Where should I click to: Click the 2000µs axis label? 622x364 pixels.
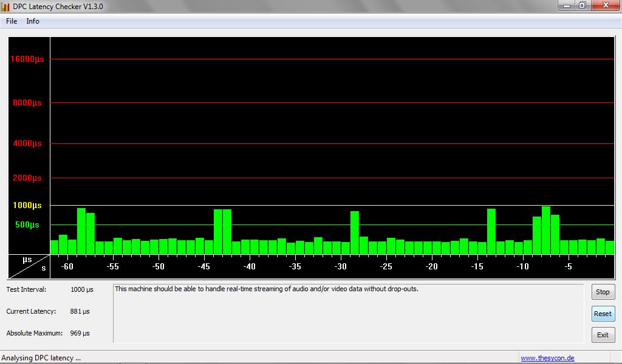point(27,178)
